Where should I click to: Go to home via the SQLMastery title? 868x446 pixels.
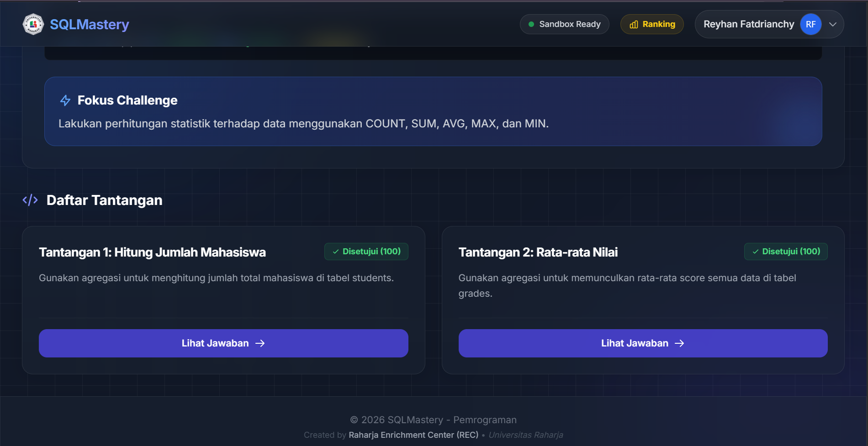coord(90,24)
